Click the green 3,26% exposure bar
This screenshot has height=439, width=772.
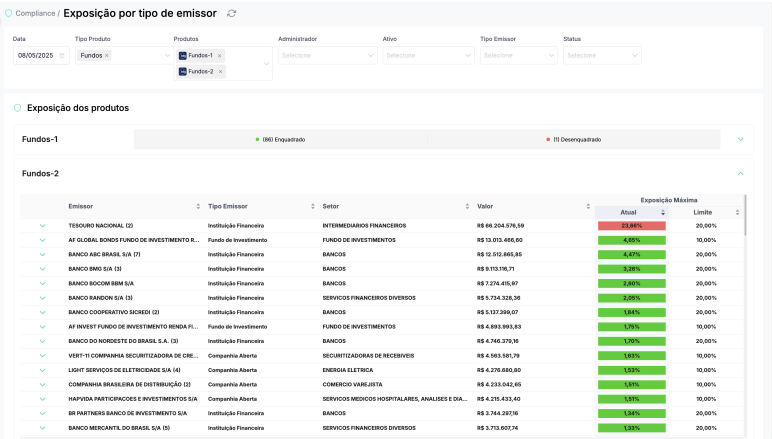pos(632,269)
